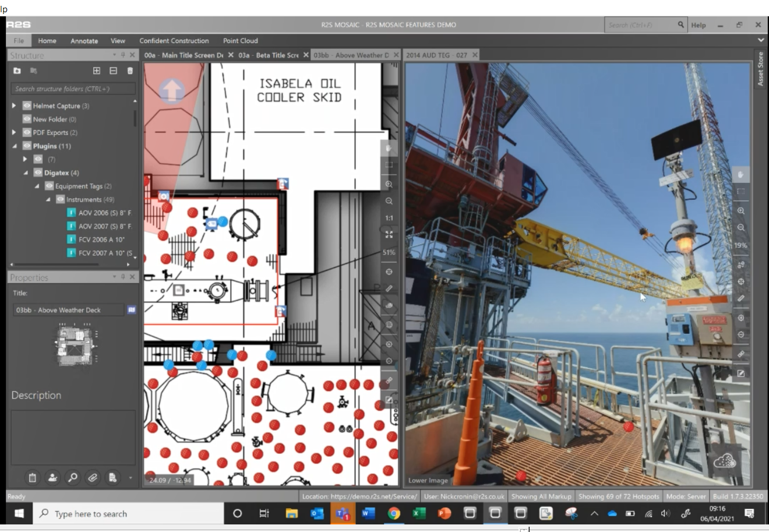This screenshot has height=532, width=769.
Task: Select the marquee selection tool in drawing toolbar
Action: 389,165
